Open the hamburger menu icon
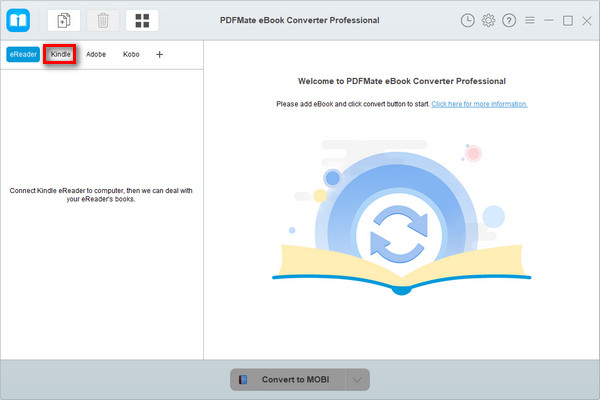The image size is (600, 400). pyautogui.click(x=530, y=20)
